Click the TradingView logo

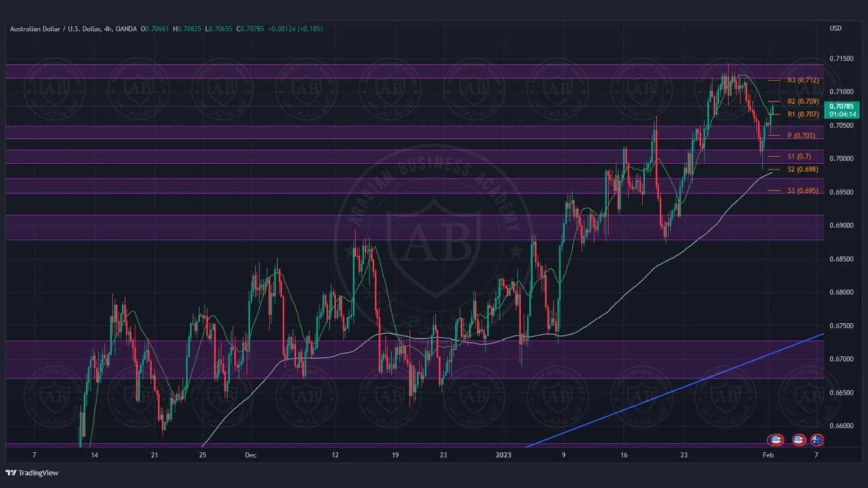pos(32,473)
